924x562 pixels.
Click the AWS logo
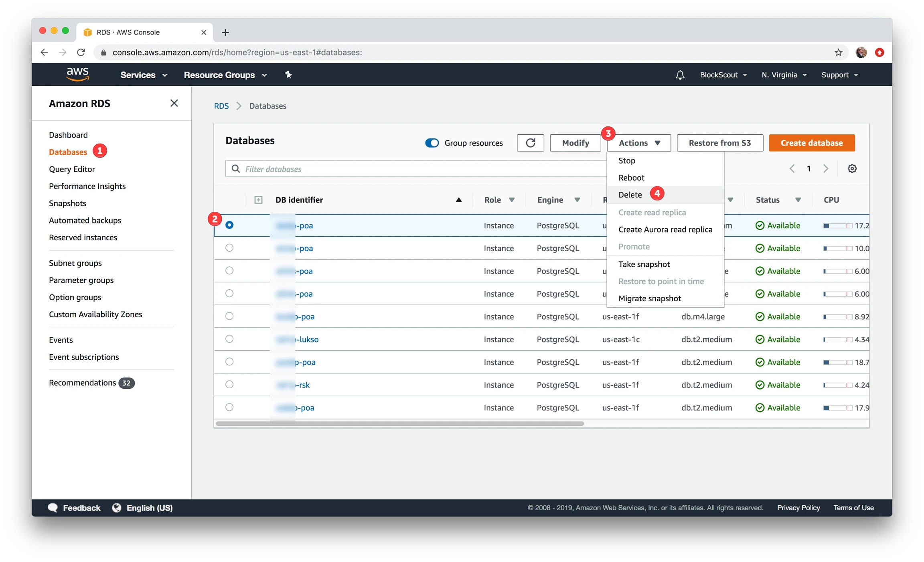pos(77,74)
